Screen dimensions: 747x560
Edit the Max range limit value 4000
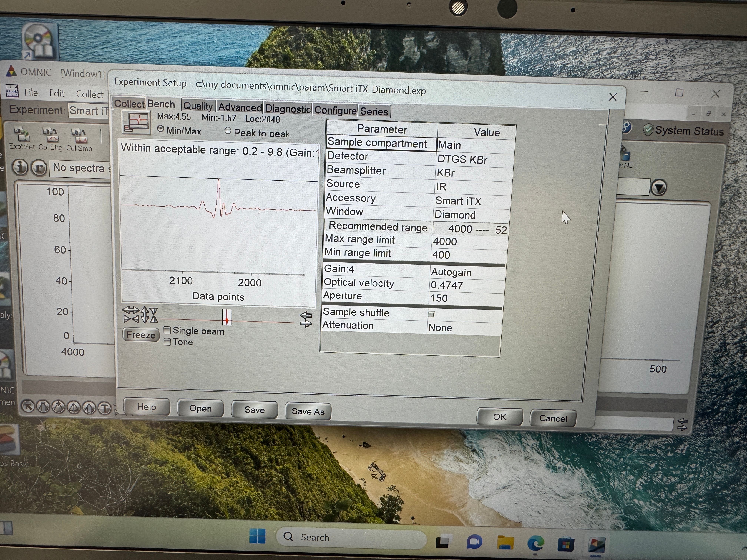(469, 242)
